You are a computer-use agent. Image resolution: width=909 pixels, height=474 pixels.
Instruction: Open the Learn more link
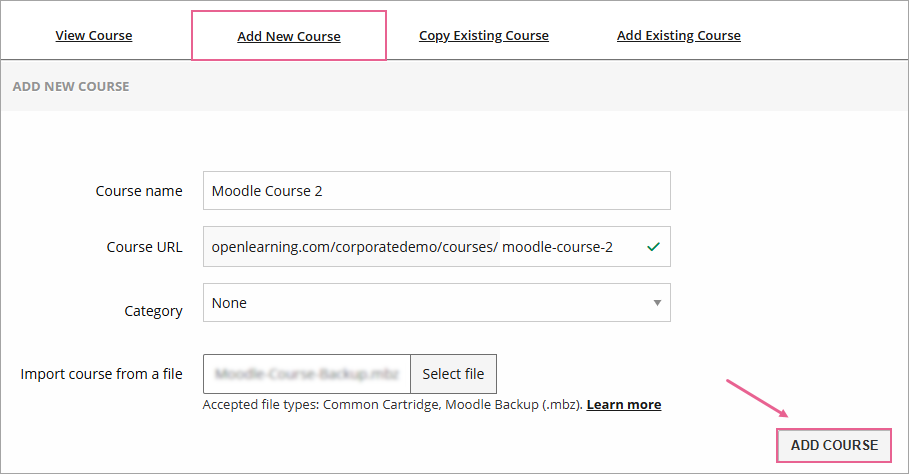[624, 405]
